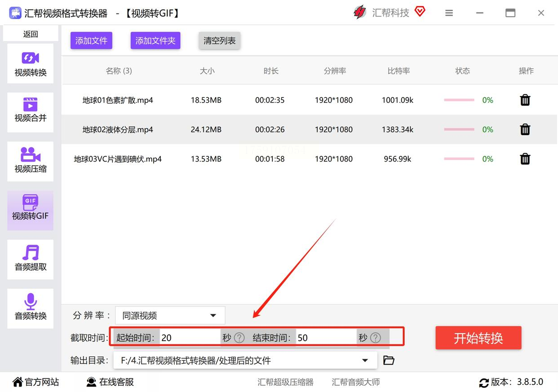558x392 pixels.
Task: Click progress bar of 地球01色素扩散.mp4
Action: [459, 100]
